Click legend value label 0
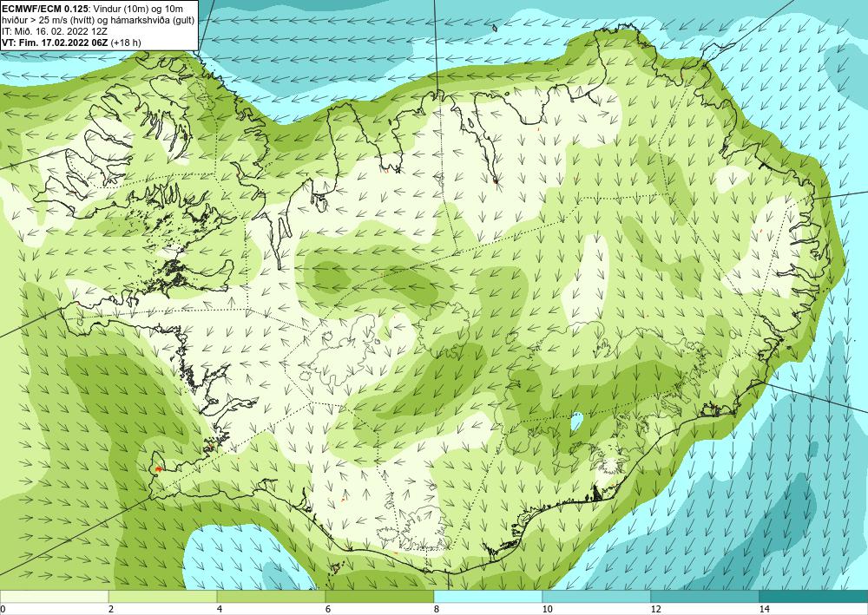 tap(3, 609)
